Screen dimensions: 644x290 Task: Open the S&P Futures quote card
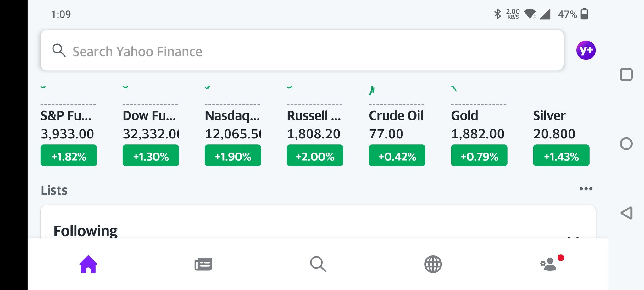(69, 125)
